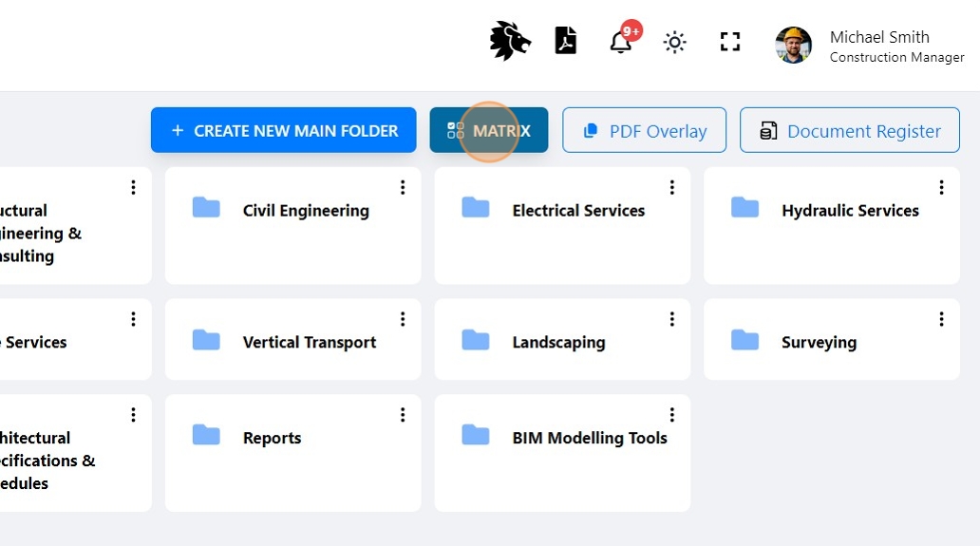The height and width of the screenshot is (546, 980).
Task: Click Hydraulic Services folder icon
Action: pyautogui.click(x=745, y=207)
